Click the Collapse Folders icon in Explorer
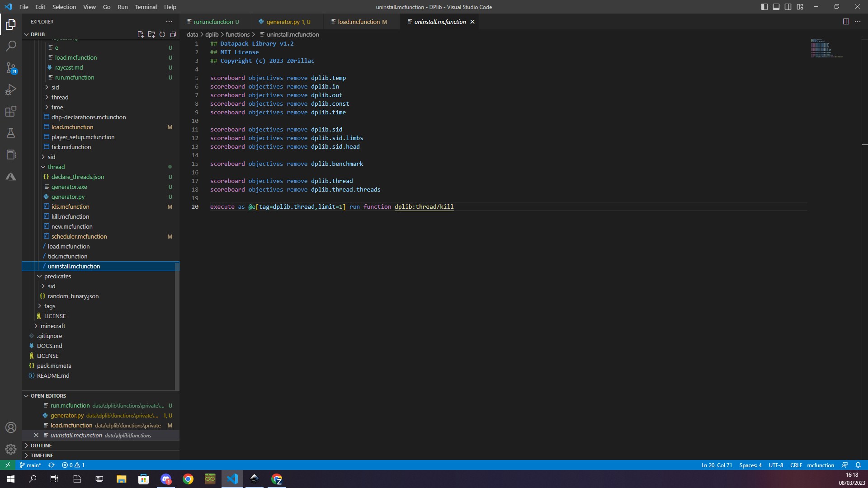The image size is (868, 488). point(173,34)
